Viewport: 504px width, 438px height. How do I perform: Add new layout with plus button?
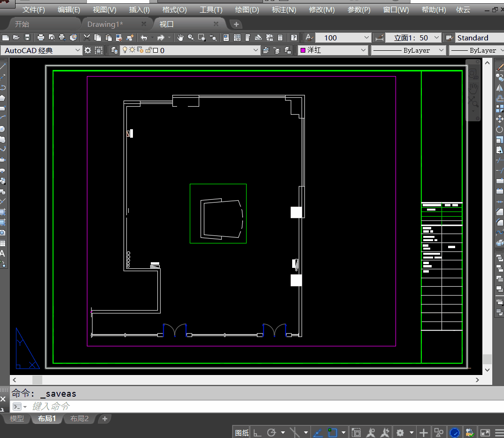coord(104,419)
